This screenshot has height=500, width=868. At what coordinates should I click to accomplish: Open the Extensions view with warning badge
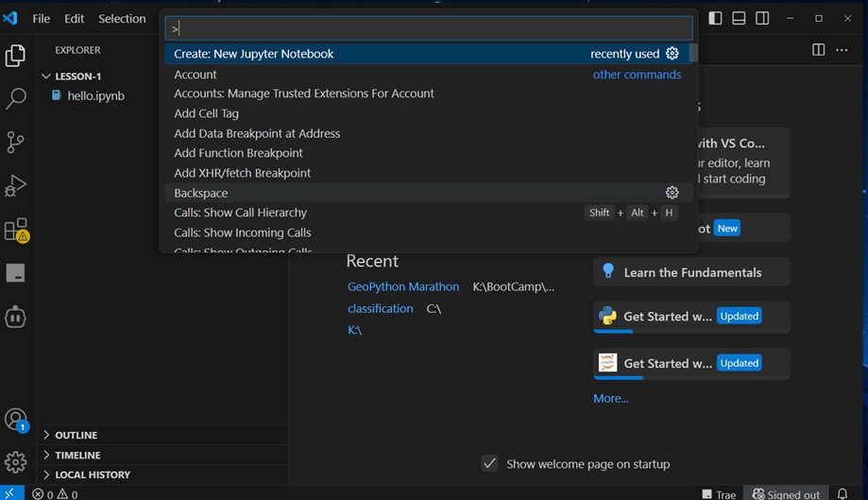(16, 230)
